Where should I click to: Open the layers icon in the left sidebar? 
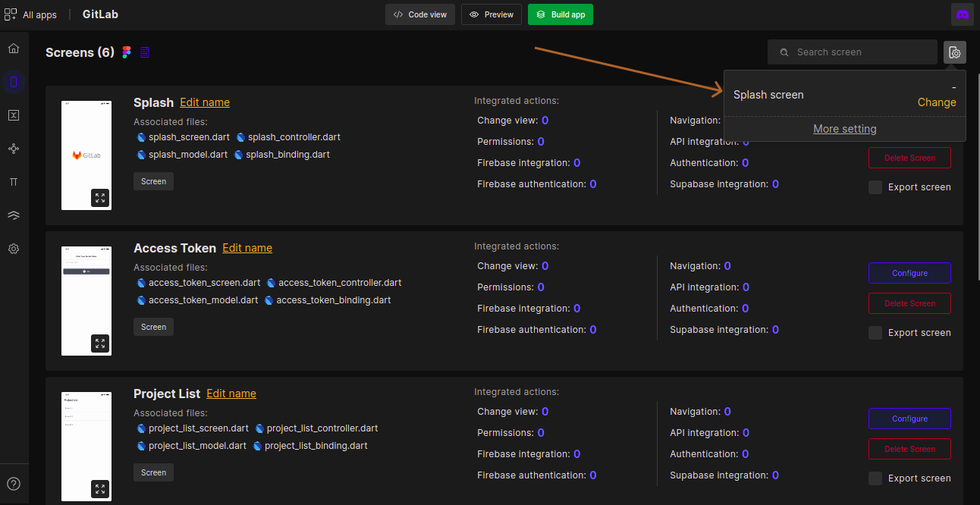pos(13,215)
